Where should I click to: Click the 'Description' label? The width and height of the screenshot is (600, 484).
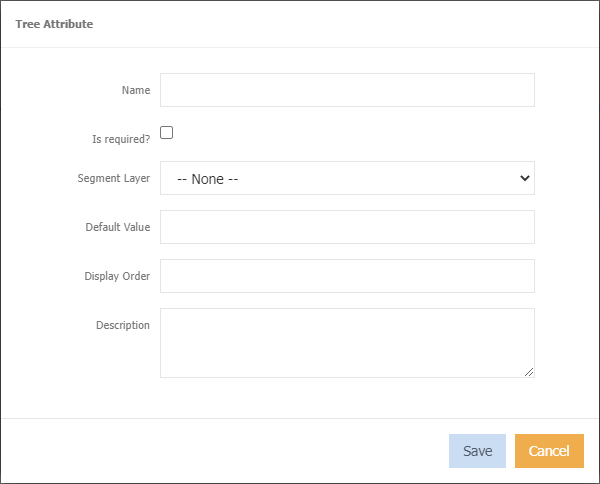pos(123,325)
